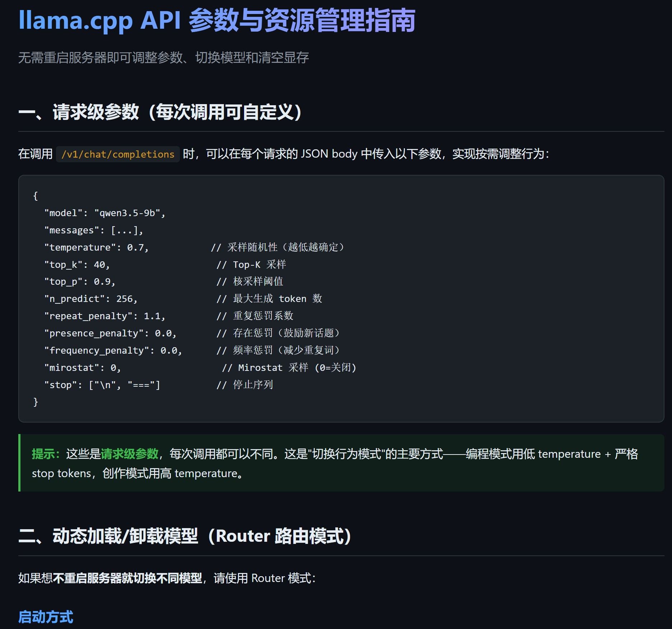This screenshot has width=672, height=629.
Task: Click the comment "// 重复惩罚系数"
Action: [255, 316]
